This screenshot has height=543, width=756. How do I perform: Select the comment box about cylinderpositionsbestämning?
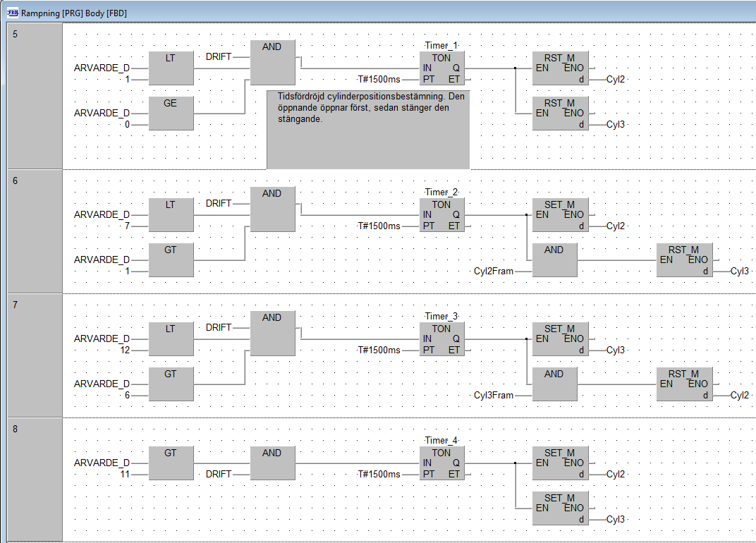pyautogui.click(x=367, y=129)
